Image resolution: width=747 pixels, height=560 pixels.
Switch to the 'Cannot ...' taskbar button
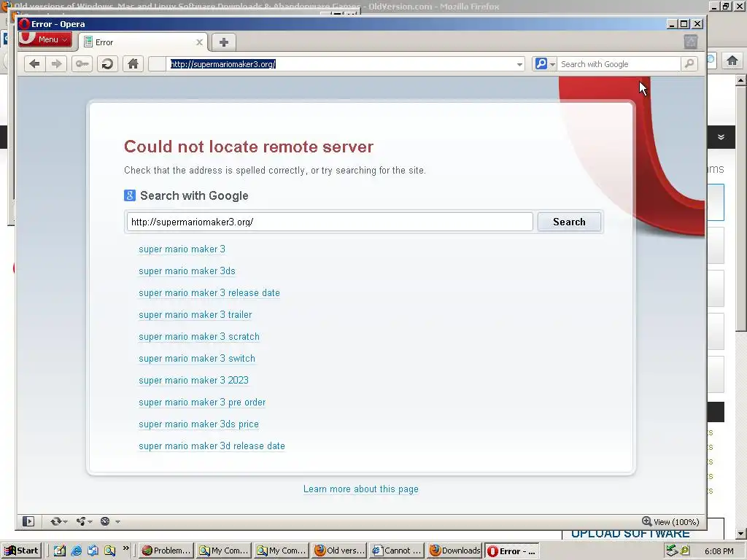tap(398, 551)
